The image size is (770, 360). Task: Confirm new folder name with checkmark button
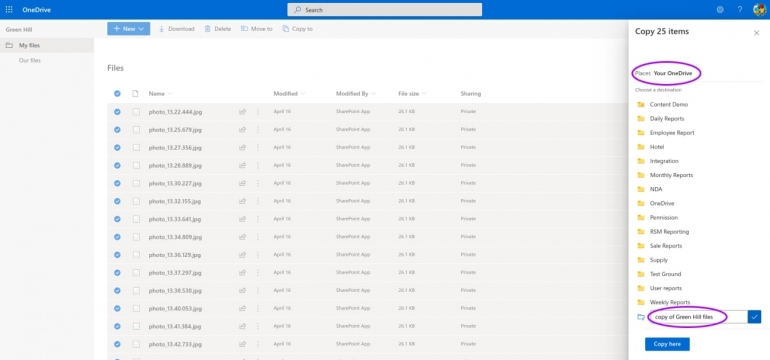[755, 317]
